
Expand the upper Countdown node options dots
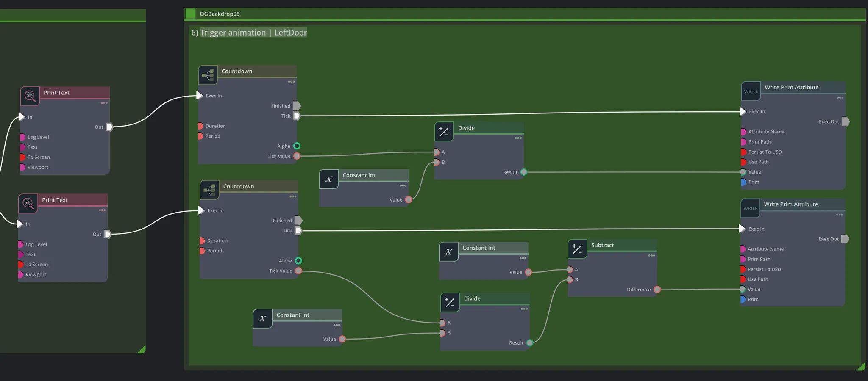(x=291, y=82)
